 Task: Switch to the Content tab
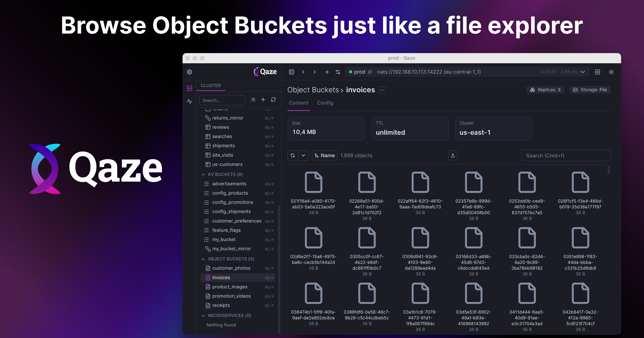click(x=298, y=103)
